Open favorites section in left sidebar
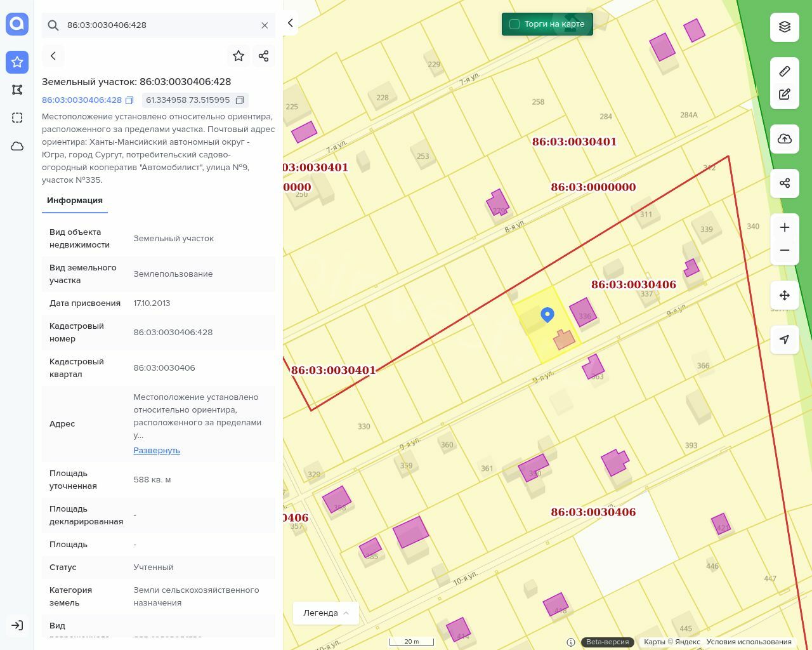 (17, 62)
